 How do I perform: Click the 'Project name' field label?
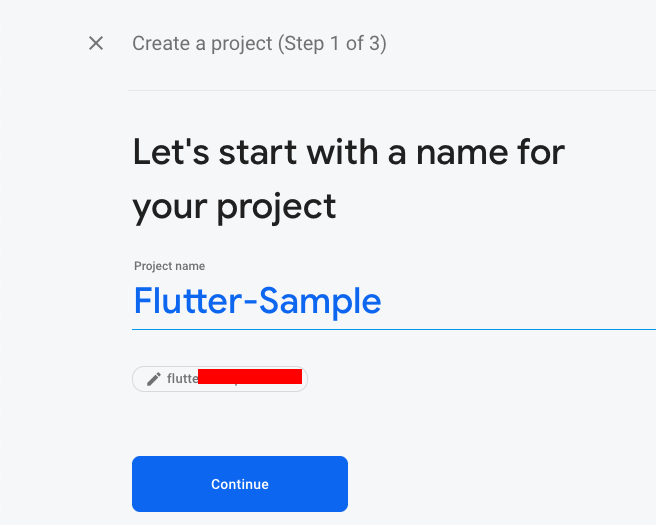point(169,266)
